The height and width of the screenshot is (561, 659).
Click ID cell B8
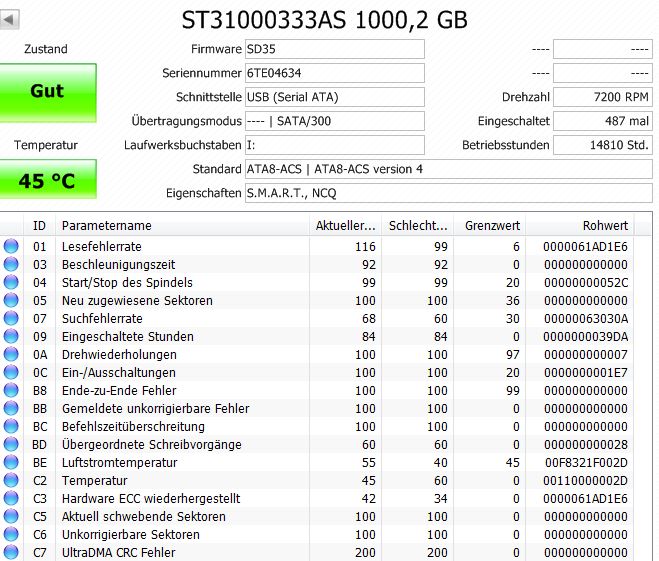(40, 390)
